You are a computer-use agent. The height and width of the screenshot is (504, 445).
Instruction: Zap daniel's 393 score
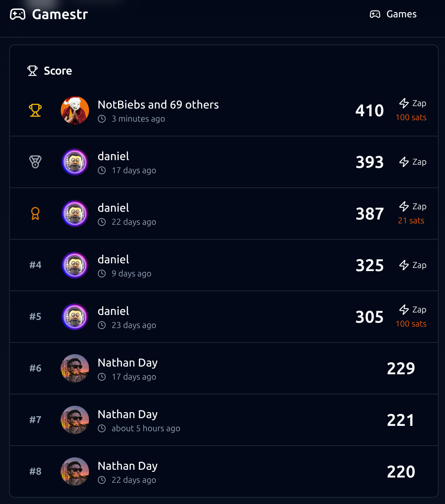[413, 162]
